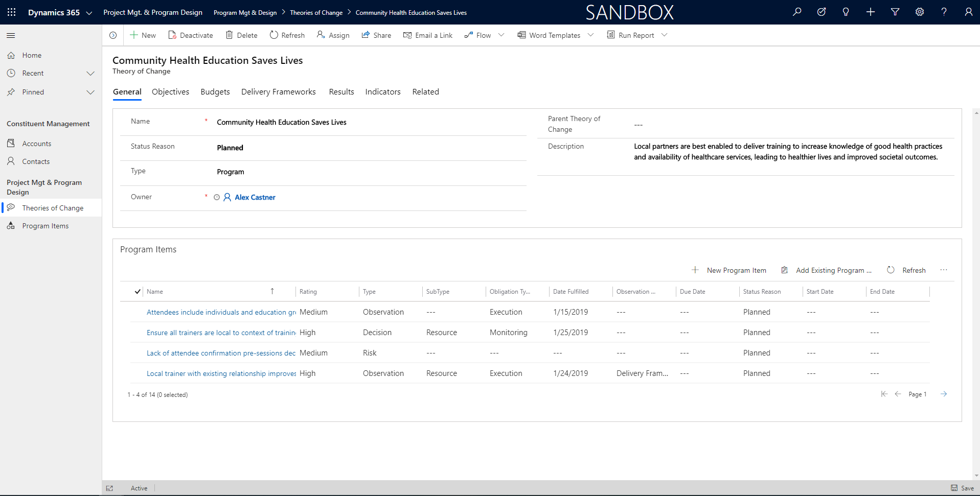The width and height of the screenshot is (980, 496).
Task: Open advanced find funnel icon
Action: coord(895,12)
